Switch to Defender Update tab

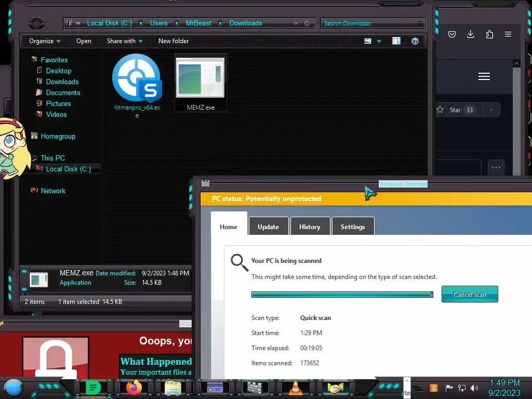point(269,227)
